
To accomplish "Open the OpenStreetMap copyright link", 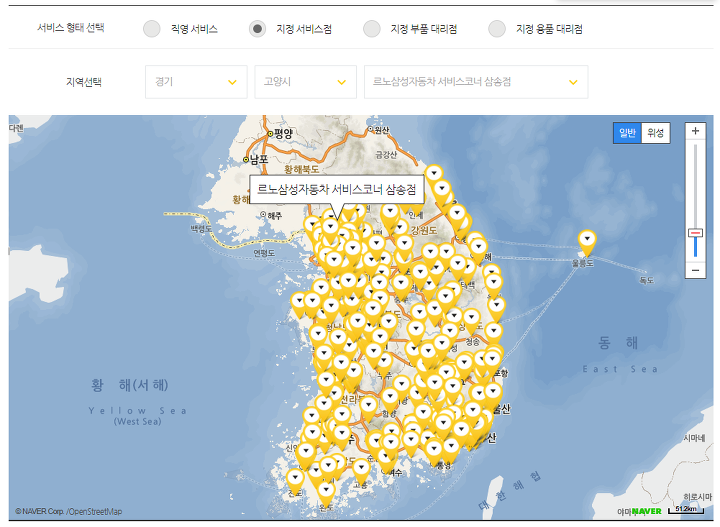I will click(x=96, y=511).
